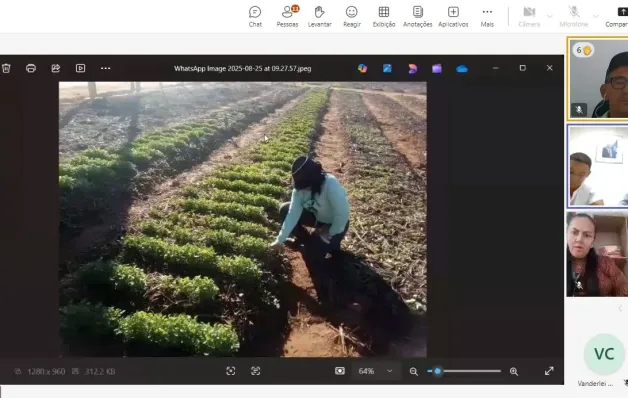The height and width of the screenshot is (398, 628).
Task: Open the Photos viewer more options ellipsis
Action: coord(105,68)
